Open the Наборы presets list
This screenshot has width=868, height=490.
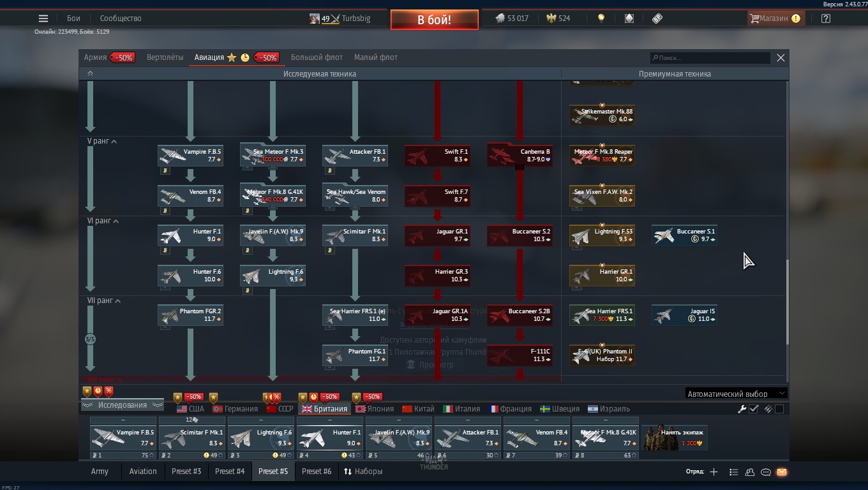point(363,471)
